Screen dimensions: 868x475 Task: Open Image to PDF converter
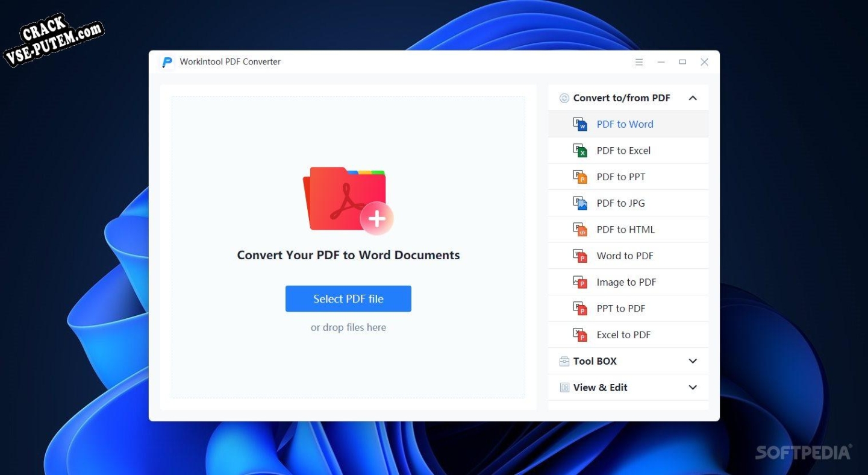tap(628, 282)
